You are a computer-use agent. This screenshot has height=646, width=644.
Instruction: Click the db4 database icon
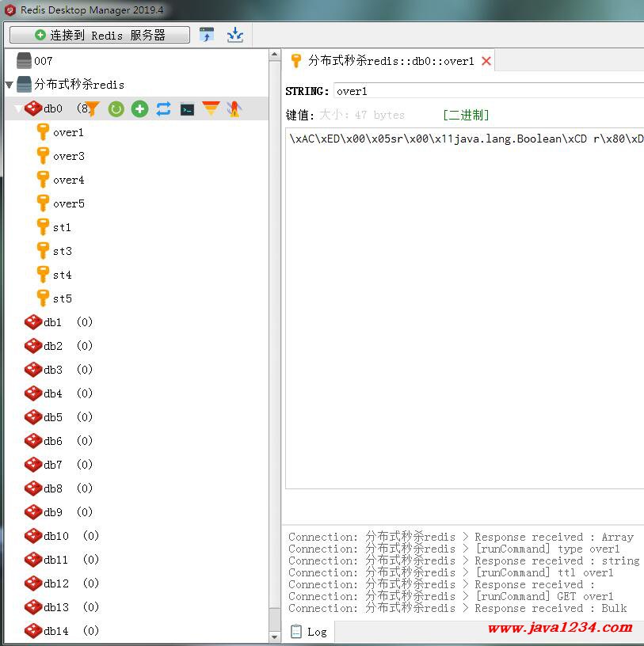coord(33,393)
